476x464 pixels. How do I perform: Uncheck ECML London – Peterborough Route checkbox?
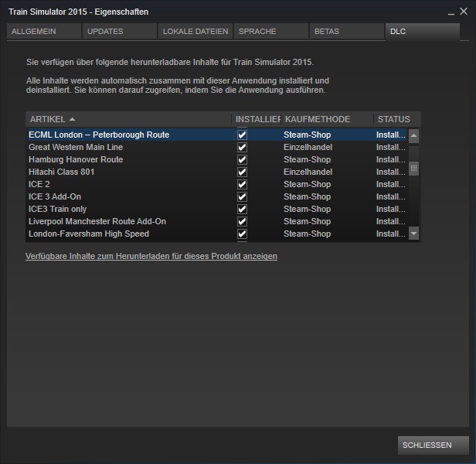click(x=242, y=135)
